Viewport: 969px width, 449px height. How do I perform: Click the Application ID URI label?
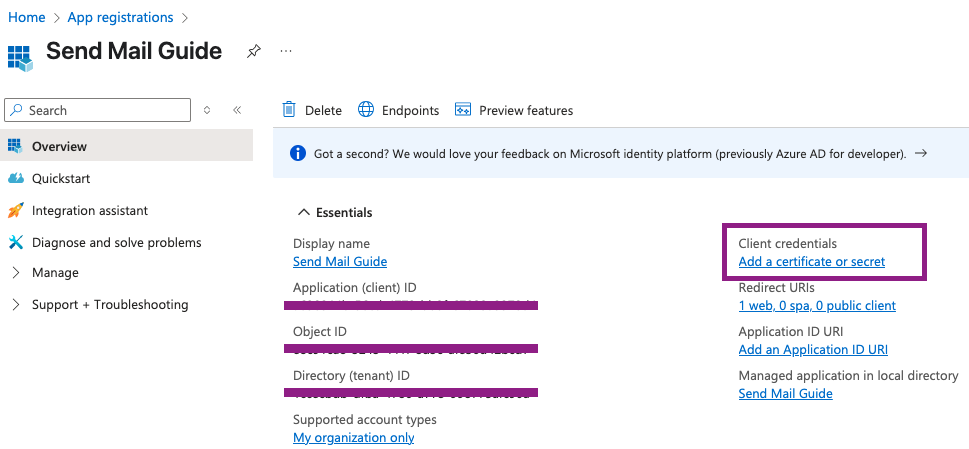791,332
